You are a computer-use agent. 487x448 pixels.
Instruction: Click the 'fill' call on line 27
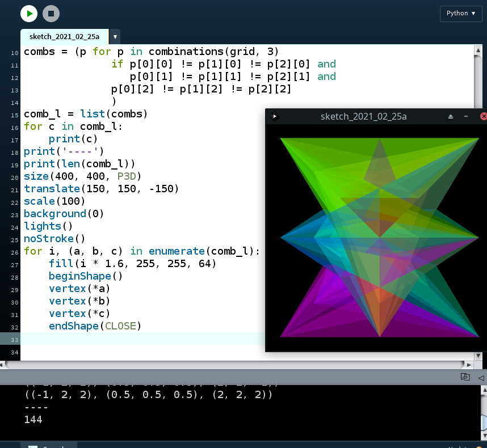pos(61,263)
